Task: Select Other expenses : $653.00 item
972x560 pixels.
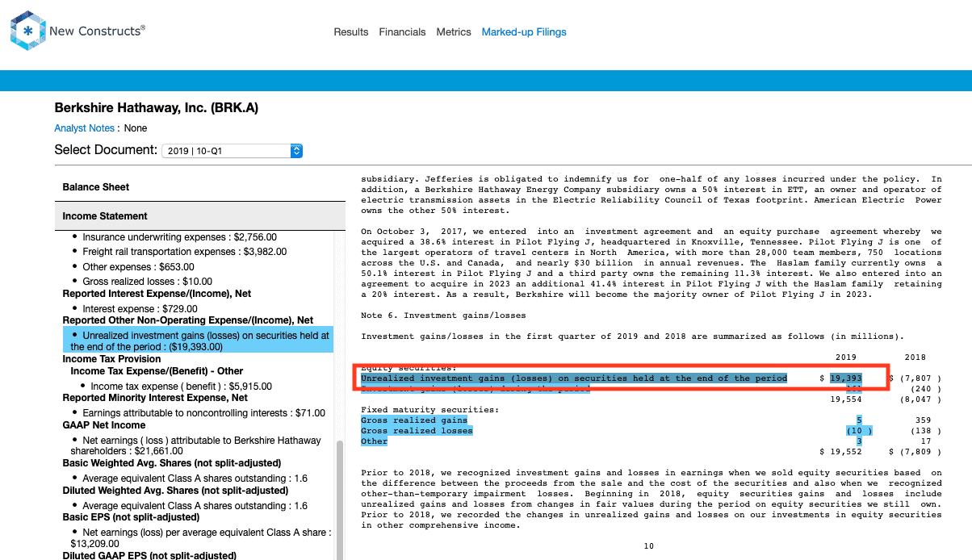Action: pos(138,267)
